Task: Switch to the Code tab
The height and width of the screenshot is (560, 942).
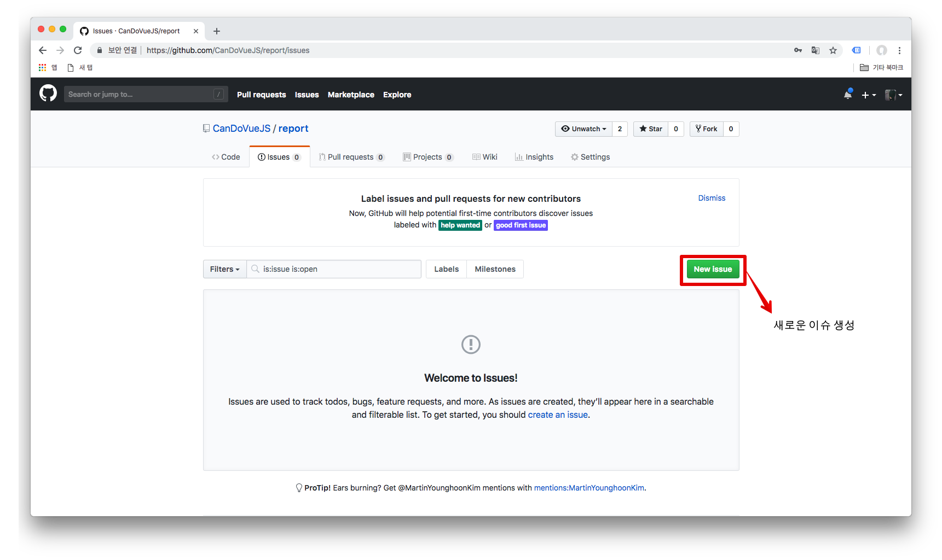Action: point(226,157)
